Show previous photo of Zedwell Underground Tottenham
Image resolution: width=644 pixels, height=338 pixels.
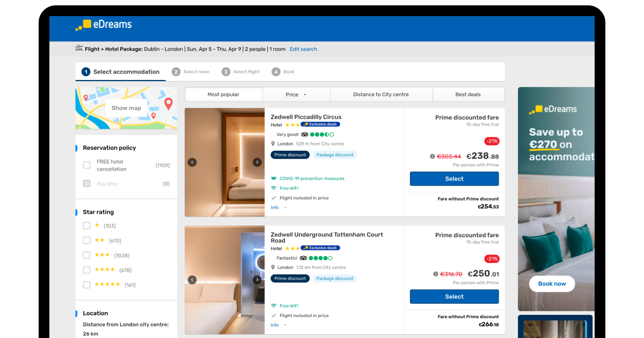pyautogui.click(x=192, y=280)
